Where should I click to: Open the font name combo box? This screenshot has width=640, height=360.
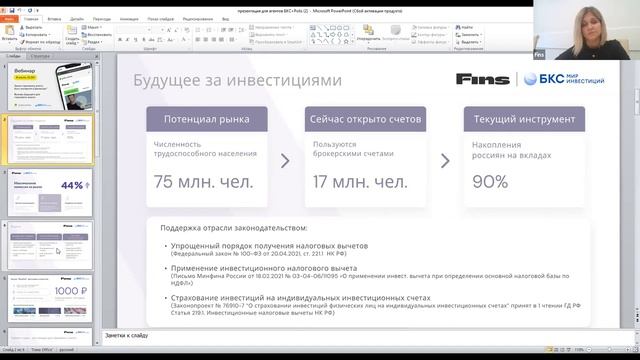coord(134,30)
